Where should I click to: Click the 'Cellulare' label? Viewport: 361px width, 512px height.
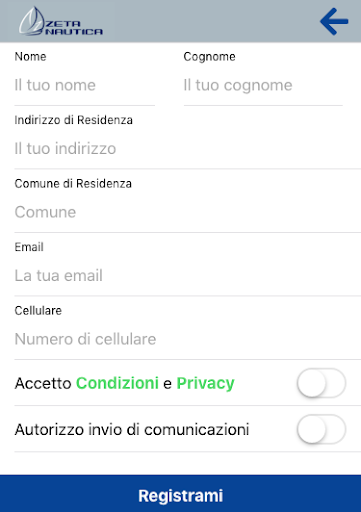click(38, 311)
